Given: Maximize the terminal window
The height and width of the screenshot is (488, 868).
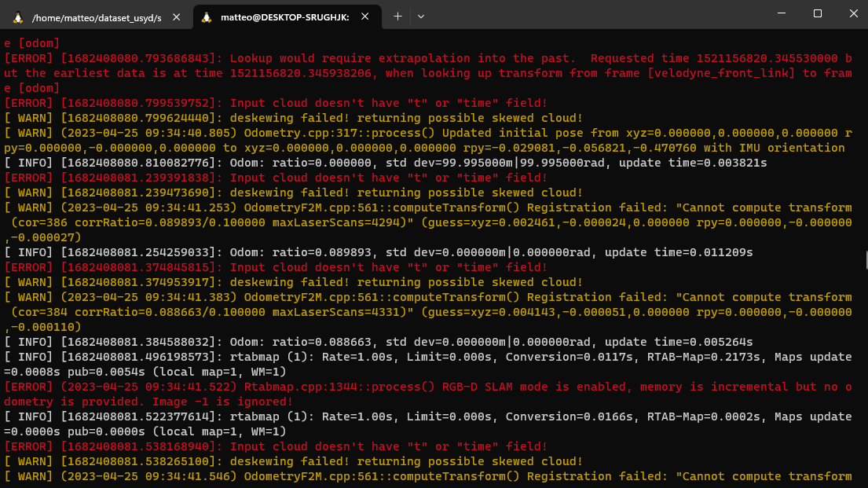Looking at the screenshot, I should tap(817, 13).
